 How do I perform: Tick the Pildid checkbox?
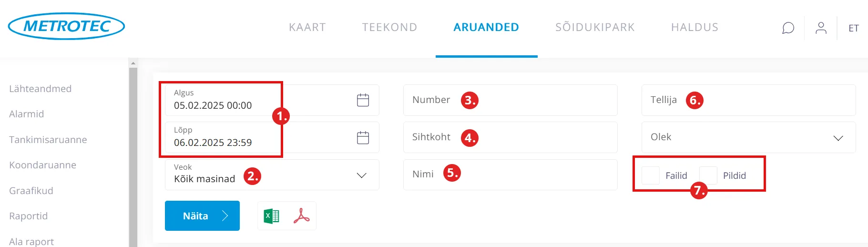point(708,175)
